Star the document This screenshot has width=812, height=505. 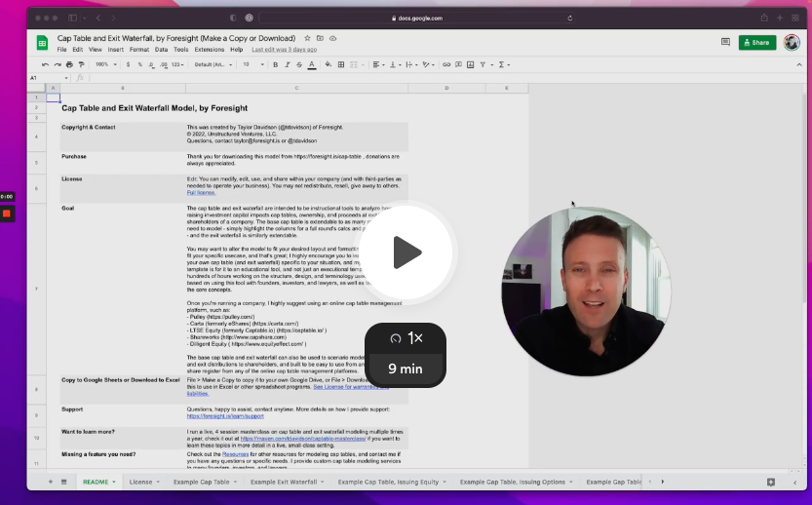click(307, 38)
